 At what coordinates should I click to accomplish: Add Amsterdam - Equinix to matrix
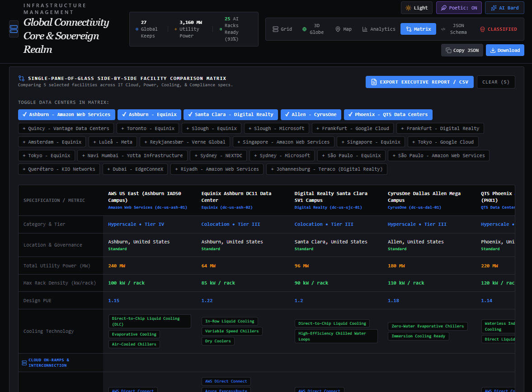pyautogui.click(x=52, y=142)
